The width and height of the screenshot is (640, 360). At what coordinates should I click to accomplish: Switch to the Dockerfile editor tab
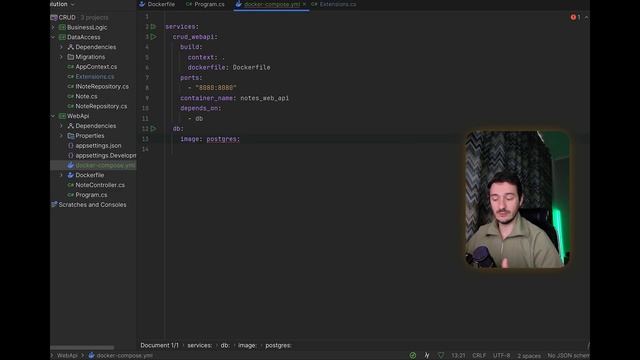click(x=157, y=4)
